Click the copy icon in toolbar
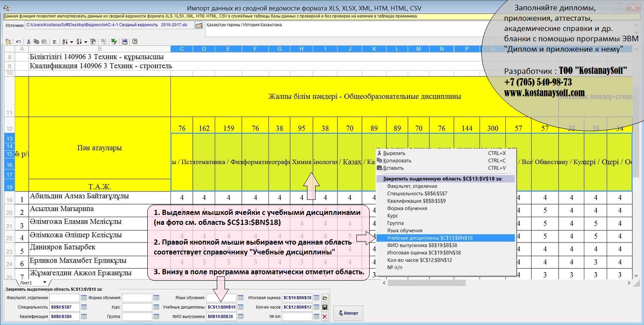This screenshot has width=644, height=325. 36,42
